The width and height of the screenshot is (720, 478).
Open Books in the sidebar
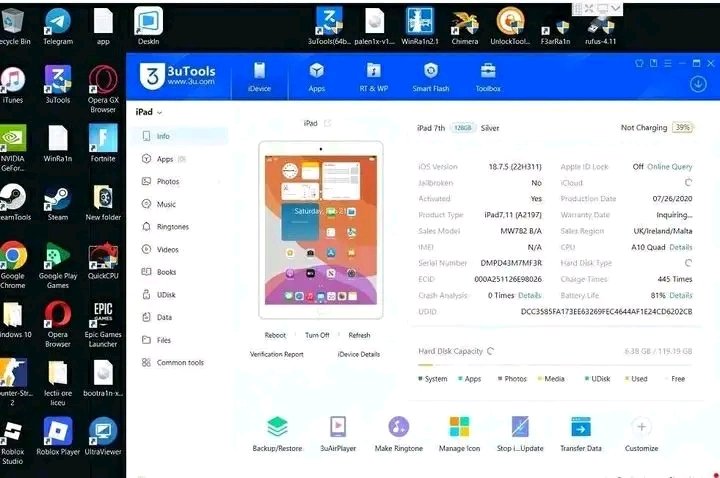pos(179,272)
